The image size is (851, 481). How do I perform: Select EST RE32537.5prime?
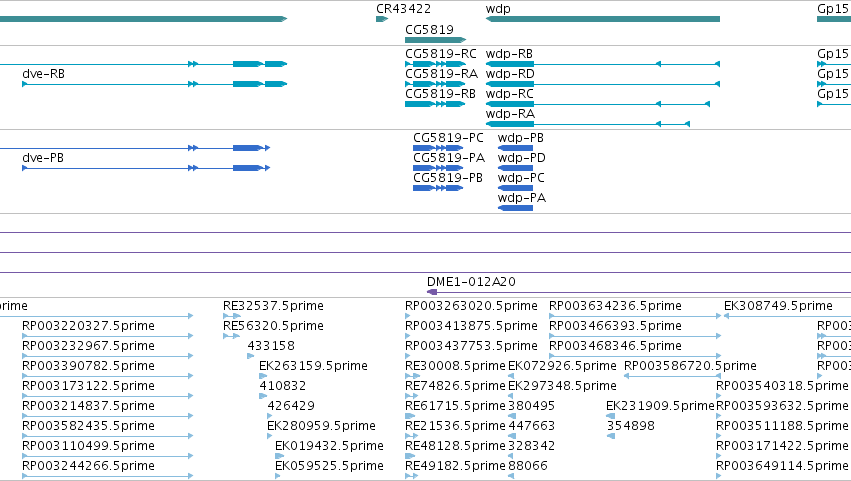[x=273, y=306]
